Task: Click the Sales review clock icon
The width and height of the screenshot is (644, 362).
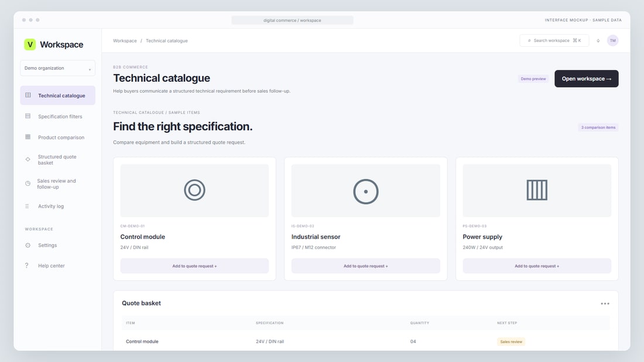Action: coord(28,184)
